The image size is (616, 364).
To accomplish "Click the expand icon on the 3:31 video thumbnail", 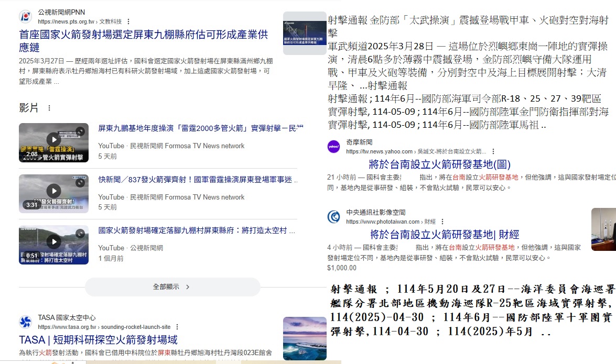I will (x=80, y=183).
